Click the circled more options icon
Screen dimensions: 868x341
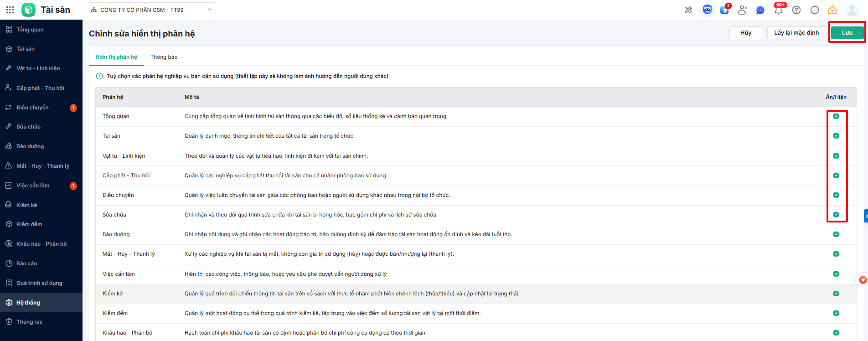815,10
